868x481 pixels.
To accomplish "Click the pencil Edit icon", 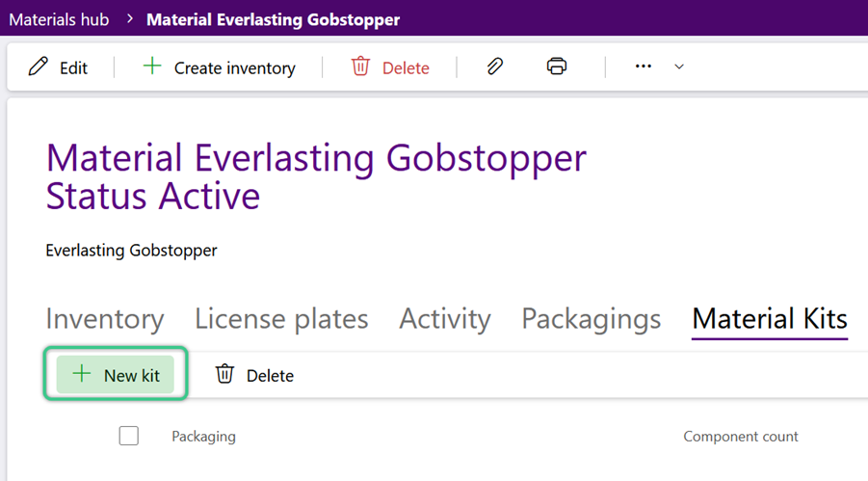I will click(x=39, y=67).
